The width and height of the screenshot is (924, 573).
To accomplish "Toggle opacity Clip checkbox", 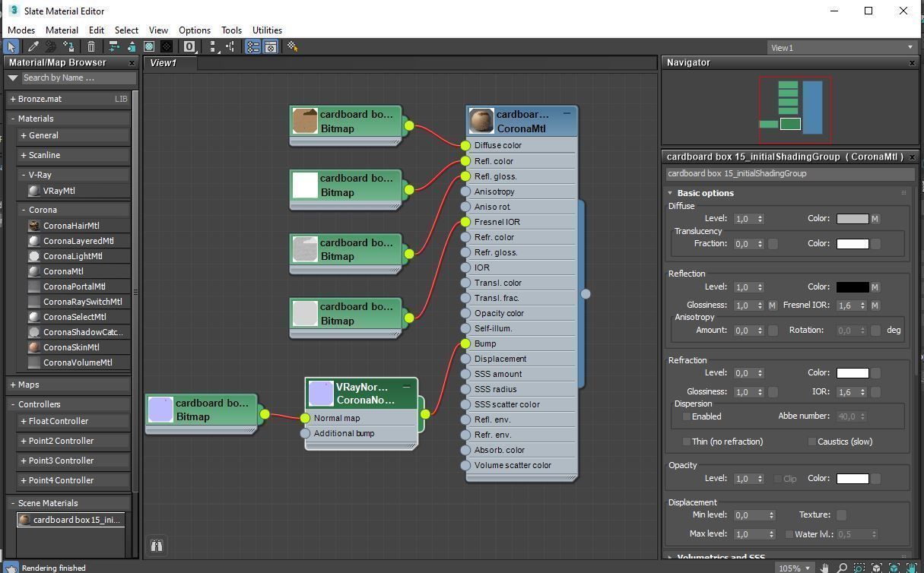I will pos(777,479).
